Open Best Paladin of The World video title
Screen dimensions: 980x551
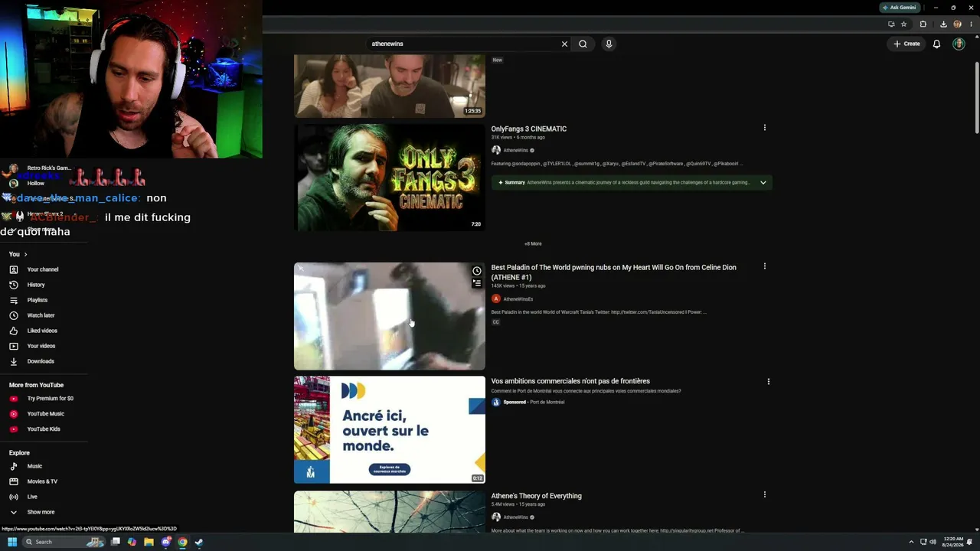614,272
